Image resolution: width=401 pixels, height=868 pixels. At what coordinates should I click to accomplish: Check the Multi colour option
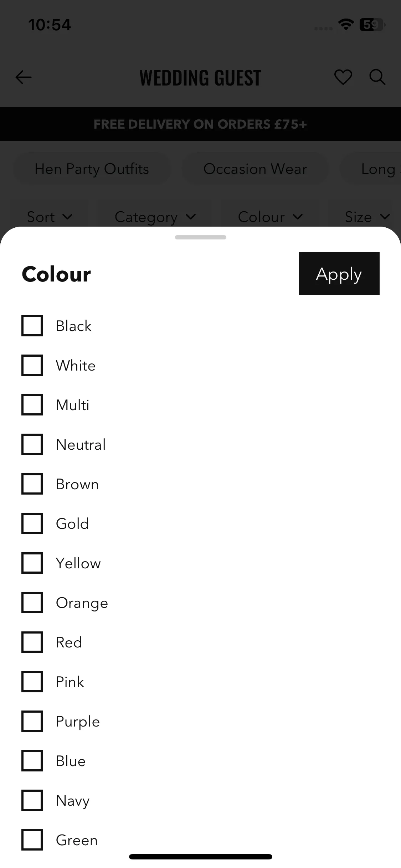pos(32,405)
